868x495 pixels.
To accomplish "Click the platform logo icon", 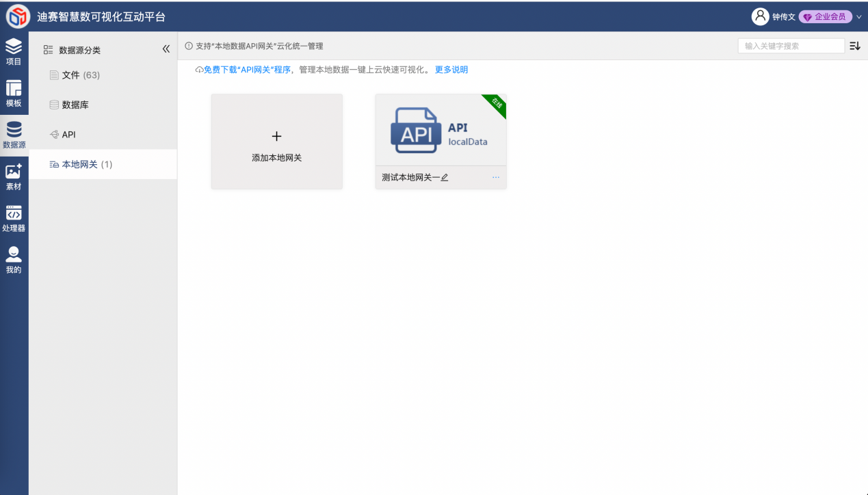I will (x=18, y=16).
